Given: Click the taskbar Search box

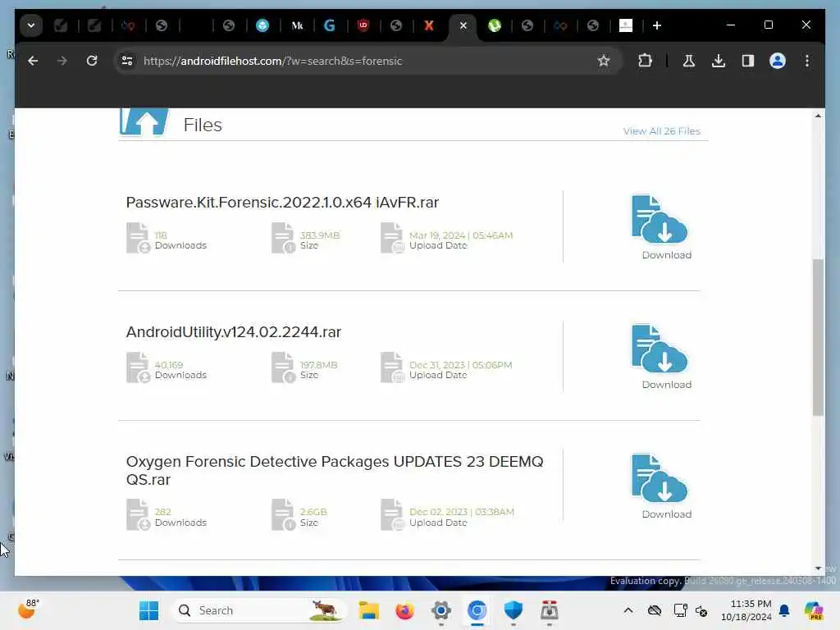Looking at the screenshot, I should pos(258,610).
